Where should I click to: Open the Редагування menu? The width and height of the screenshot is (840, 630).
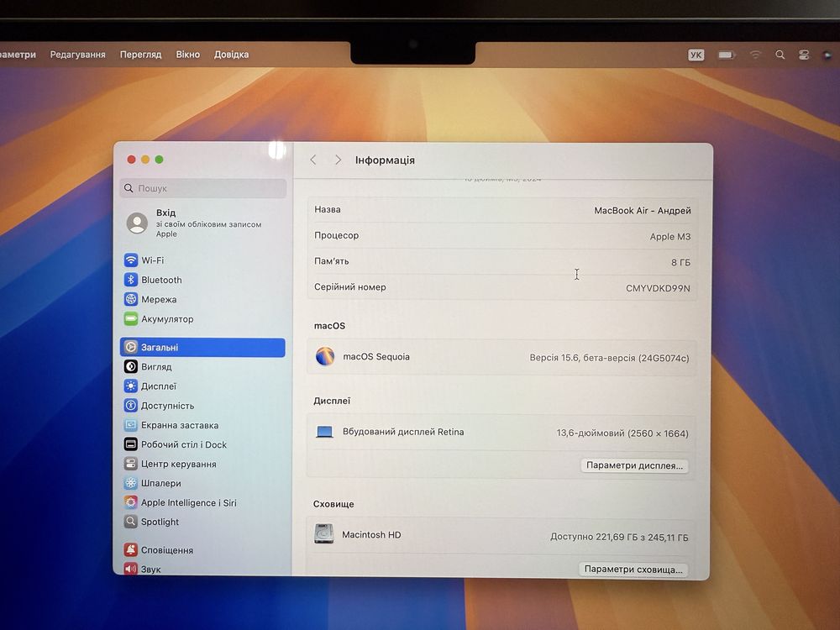point(77,55)
